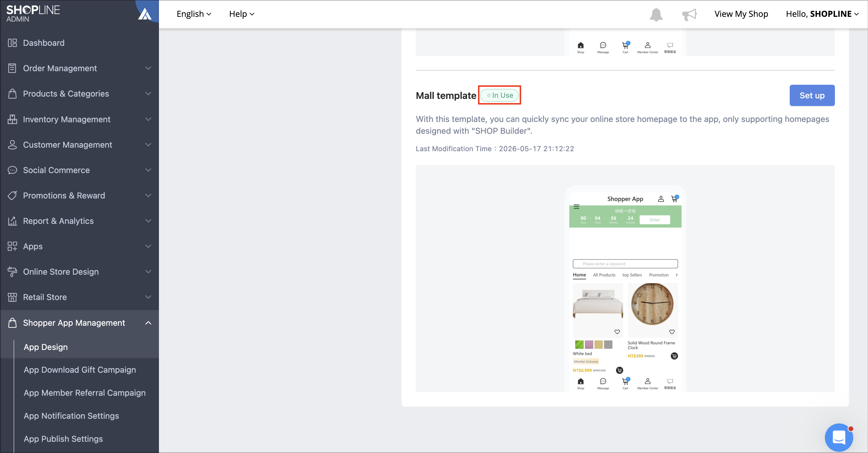Click the Dashboard sidebar icon
The height and width of the screenshot is (453, 868).
[12, 43]
